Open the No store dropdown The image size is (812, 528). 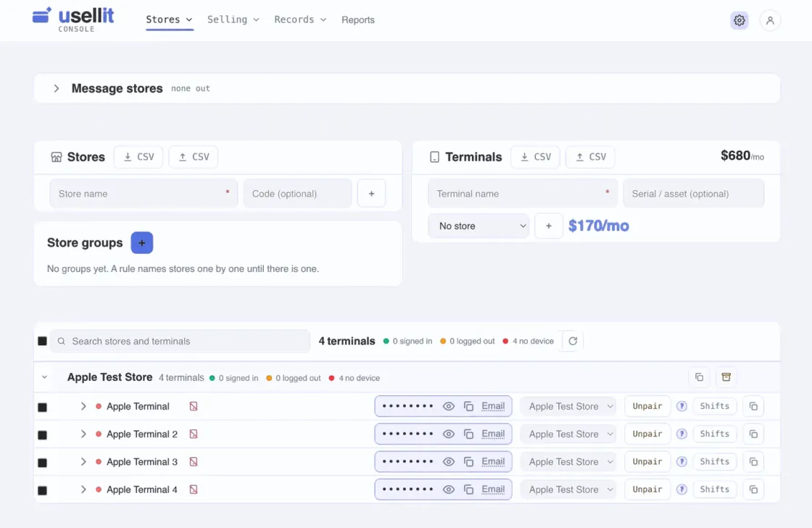(478, 226)
